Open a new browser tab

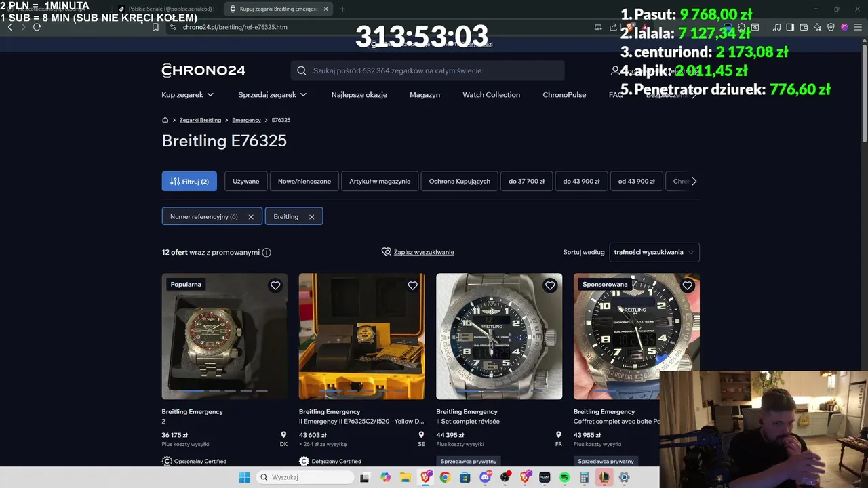pos(342,9)
